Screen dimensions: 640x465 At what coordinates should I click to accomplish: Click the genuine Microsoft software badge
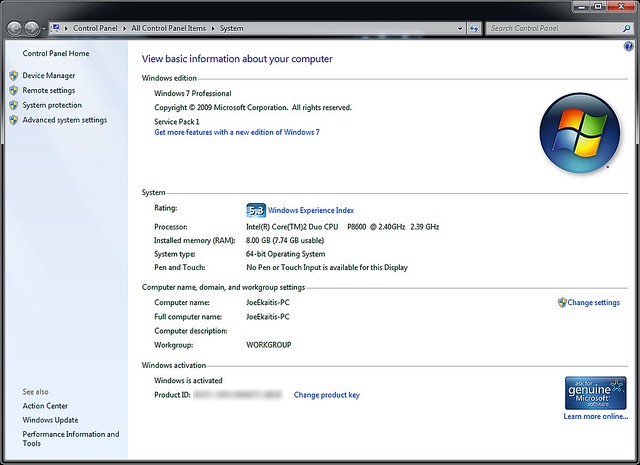[x=596, y=393]
